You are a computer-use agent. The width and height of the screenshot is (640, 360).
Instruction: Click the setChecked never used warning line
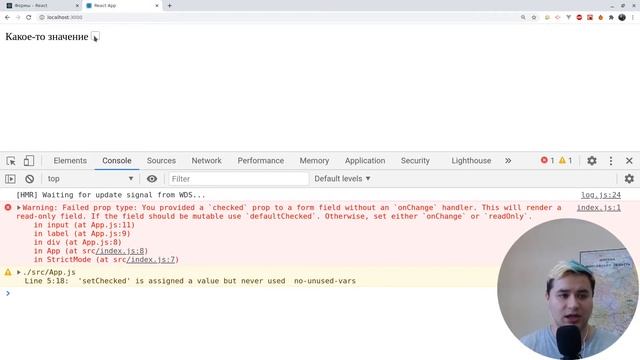tap(190, 281)
